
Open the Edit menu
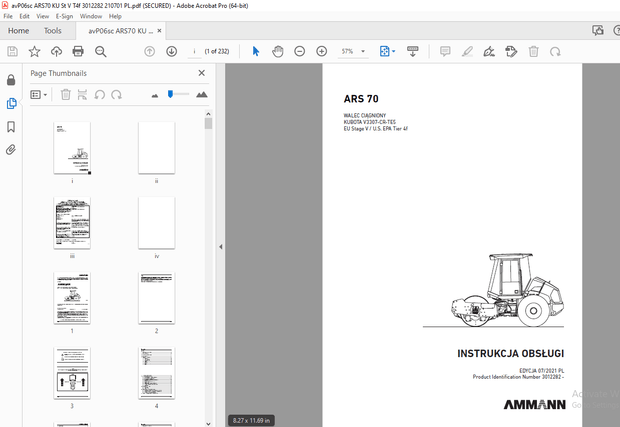25,16
